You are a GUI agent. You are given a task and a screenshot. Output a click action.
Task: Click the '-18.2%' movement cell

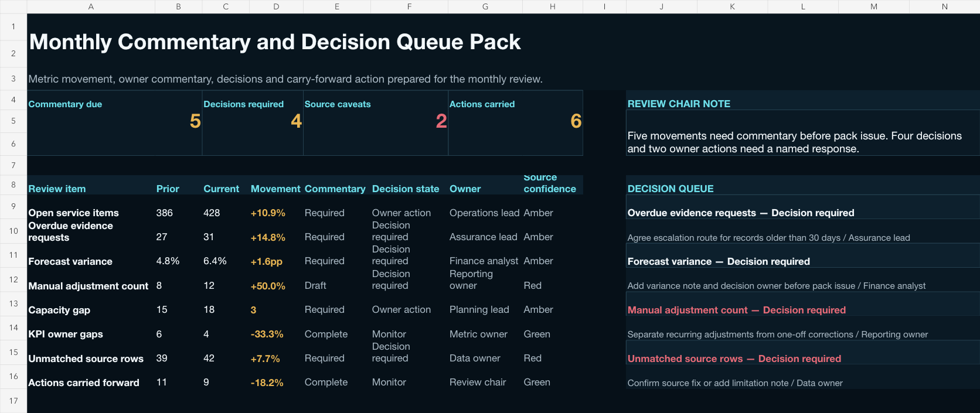point(267,383)
